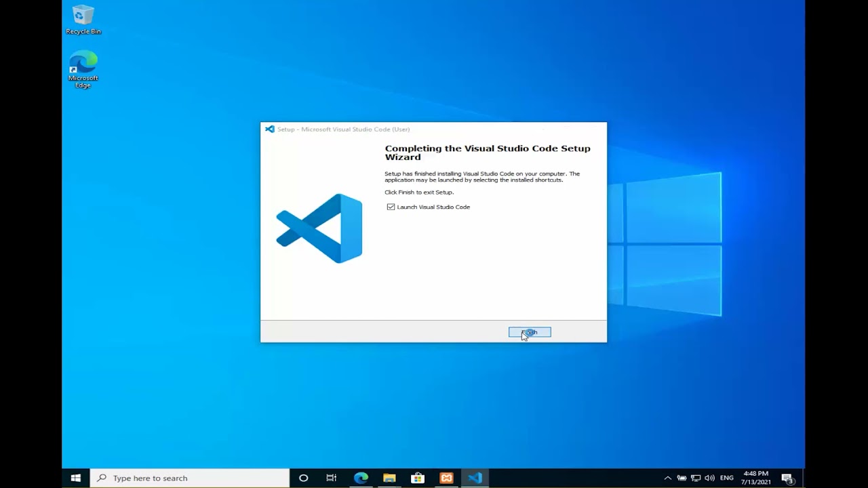Click the "Completing the Visual Studio Code Setup Wizard" heading
This screenshot has width=868, height=488.
(x=488, y=152)
